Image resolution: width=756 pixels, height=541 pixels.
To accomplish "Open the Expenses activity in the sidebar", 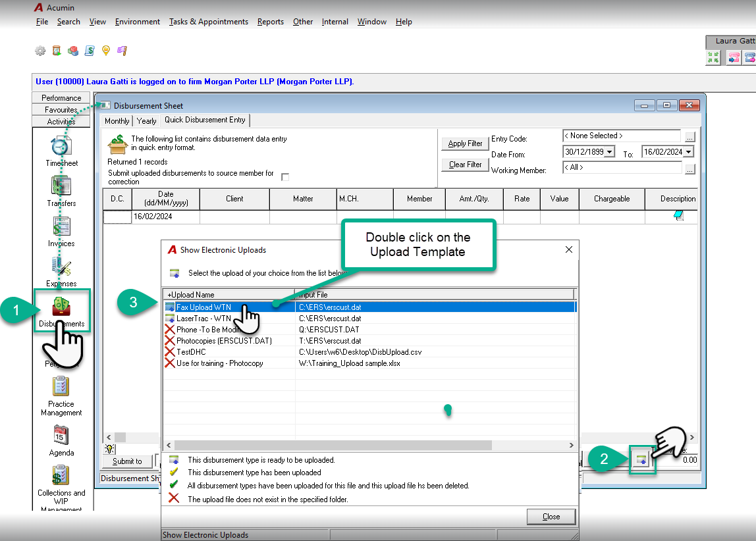I will click(61, 272).
